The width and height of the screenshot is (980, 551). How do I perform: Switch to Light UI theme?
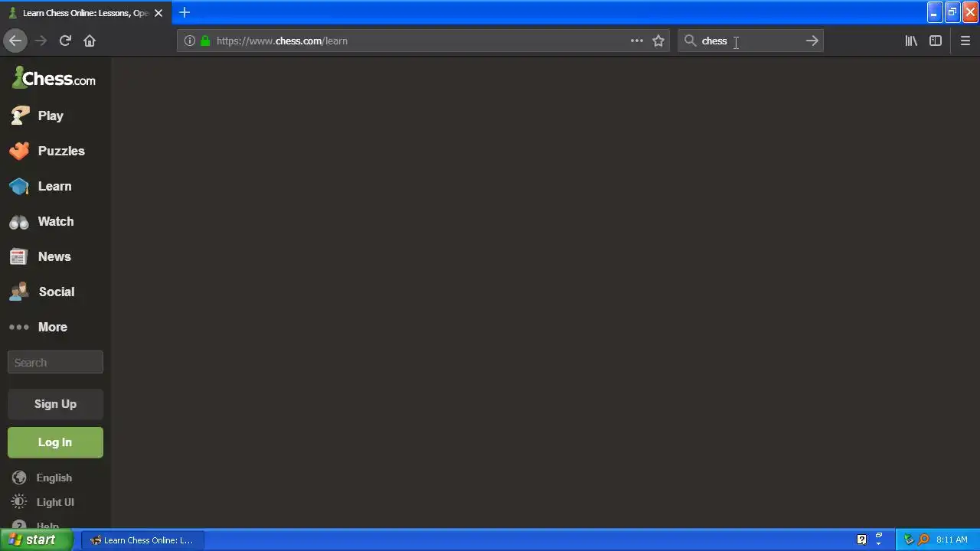click(55, 502)
